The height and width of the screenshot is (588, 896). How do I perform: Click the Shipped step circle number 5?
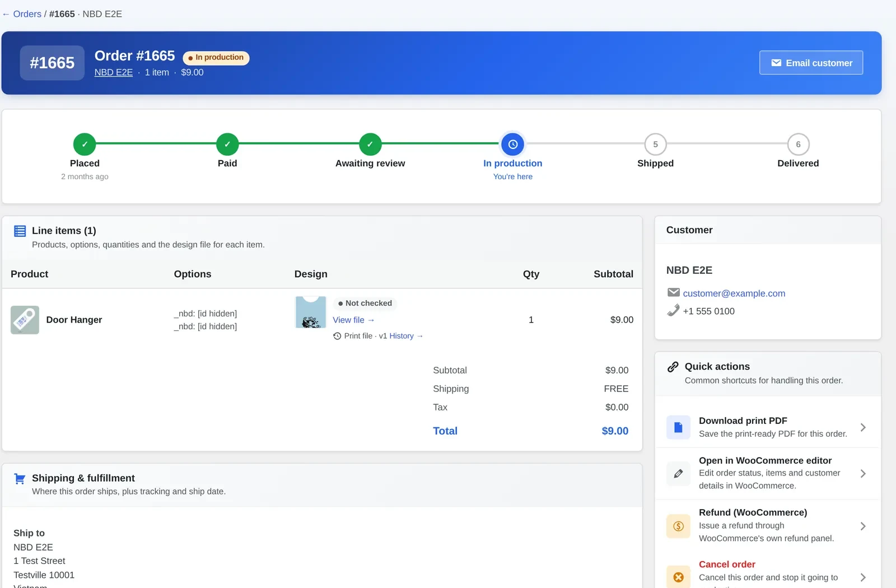655,144
